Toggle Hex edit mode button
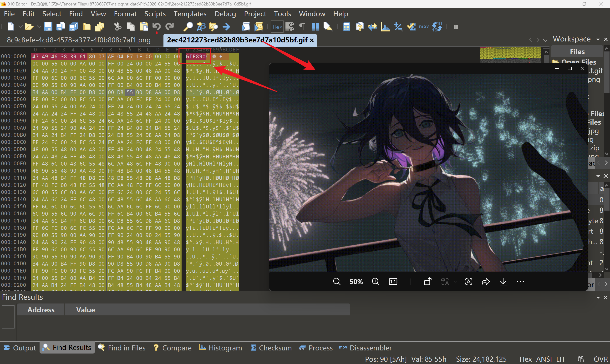Screen dimensions: 610x364 click(277, 27)
